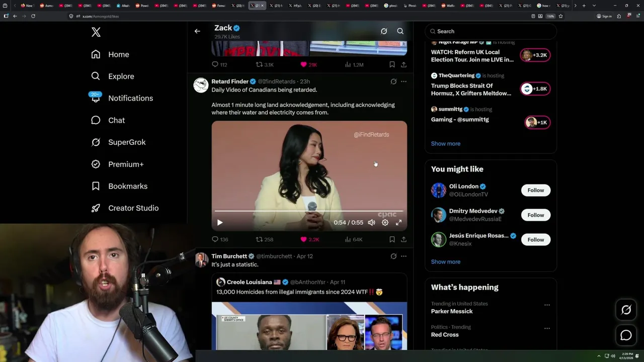Follow Dmitry Medvedev
This screenshot has height=362, width=644.
point(535,215)
